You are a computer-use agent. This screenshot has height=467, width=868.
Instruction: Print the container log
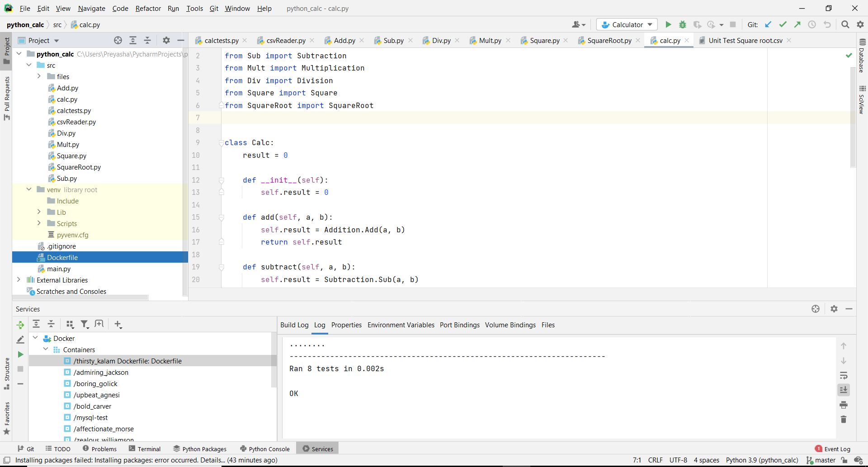844,405
